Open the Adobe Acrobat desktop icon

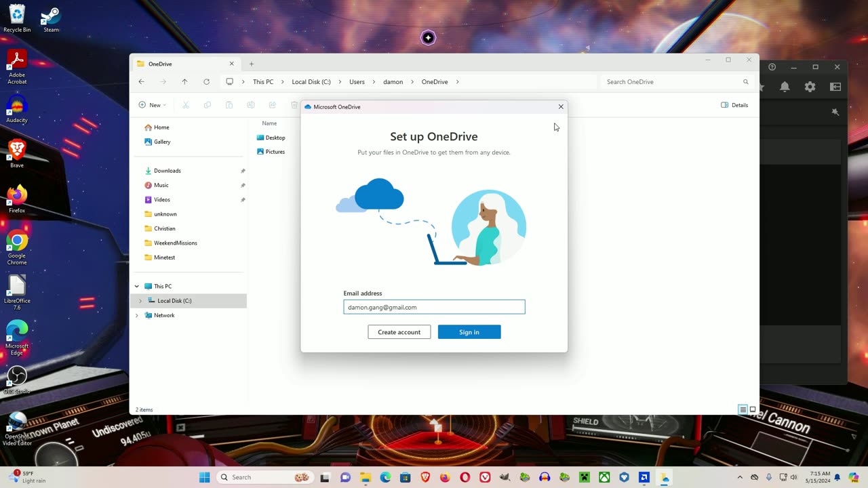[17, 67]
